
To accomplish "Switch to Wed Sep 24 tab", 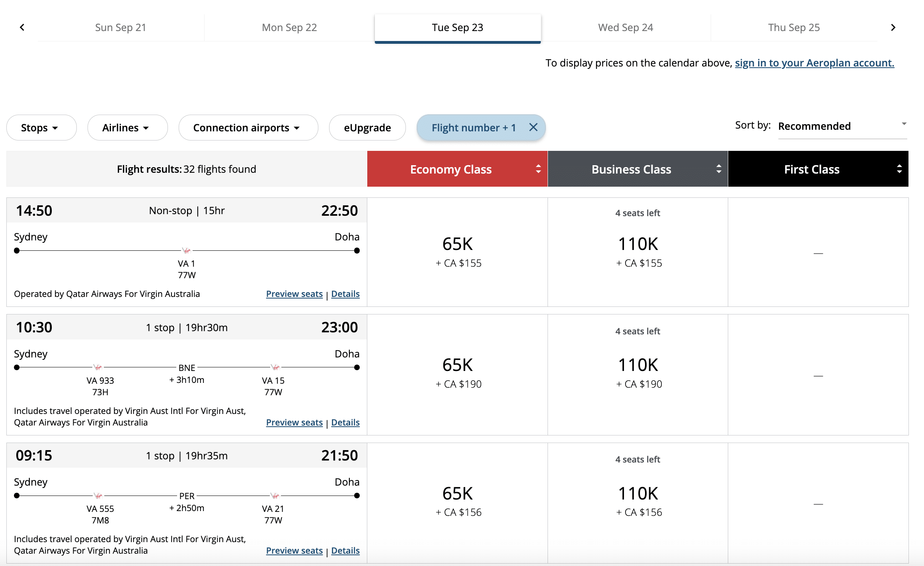I will pos(626,27).
